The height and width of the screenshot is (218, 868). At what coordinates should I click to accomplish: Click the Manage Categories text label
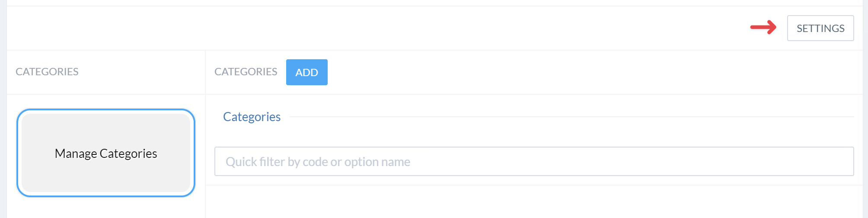106,154
